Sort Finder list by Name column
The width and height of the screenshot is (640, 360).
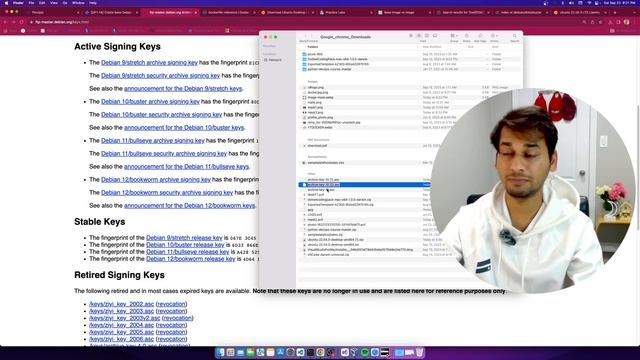coord(313,47)
